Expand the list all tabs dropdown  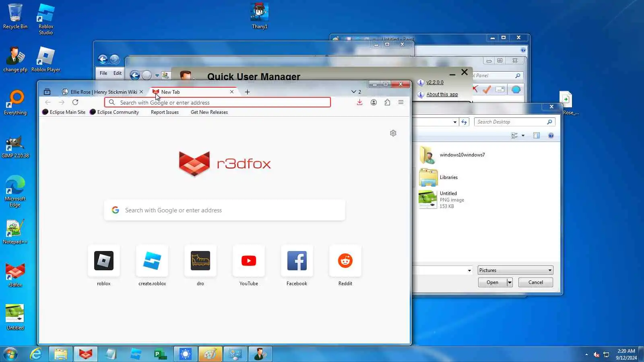pos(356,92)
